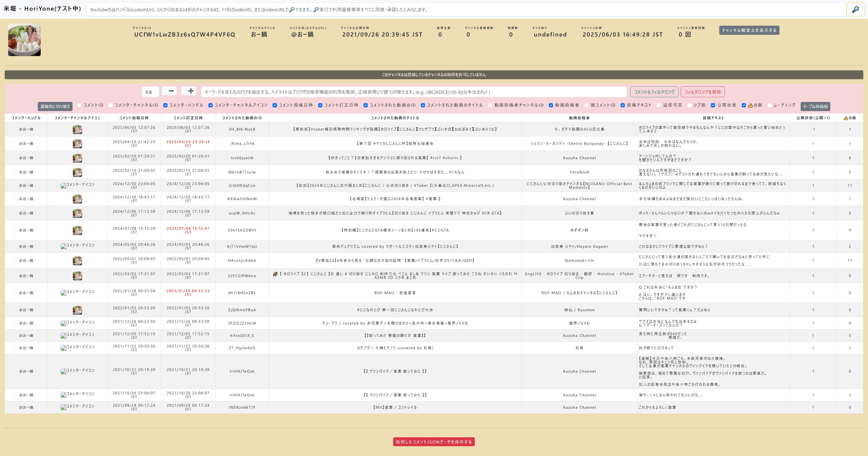Click commenter icon in row 5ShYEAZOBVY
868x456 pixels.
click(77, 230)
